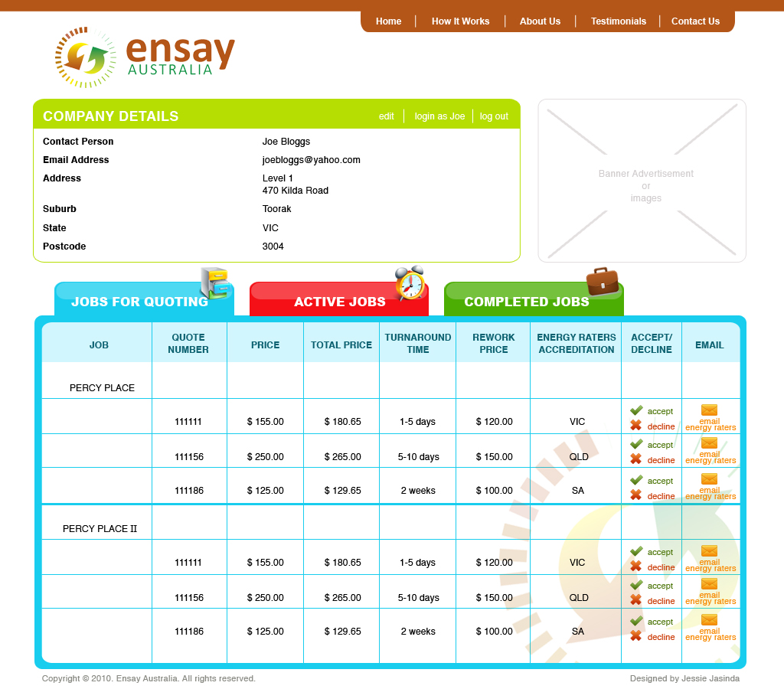This screenshot has width=784, height=689.
Task: Click the alarm clock icon on Active Jobs
Action: (x=410, y=282)
